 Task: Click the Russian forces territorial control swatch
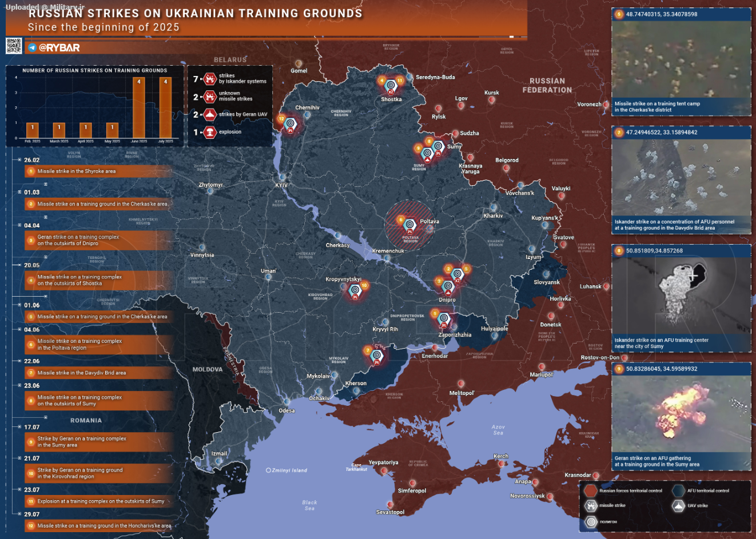point(591,490)
